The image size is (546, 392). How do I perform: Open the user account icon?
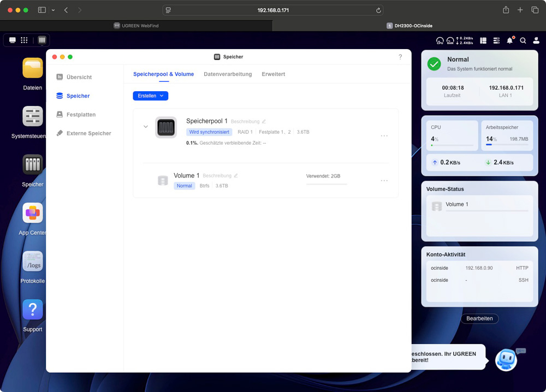536,40
